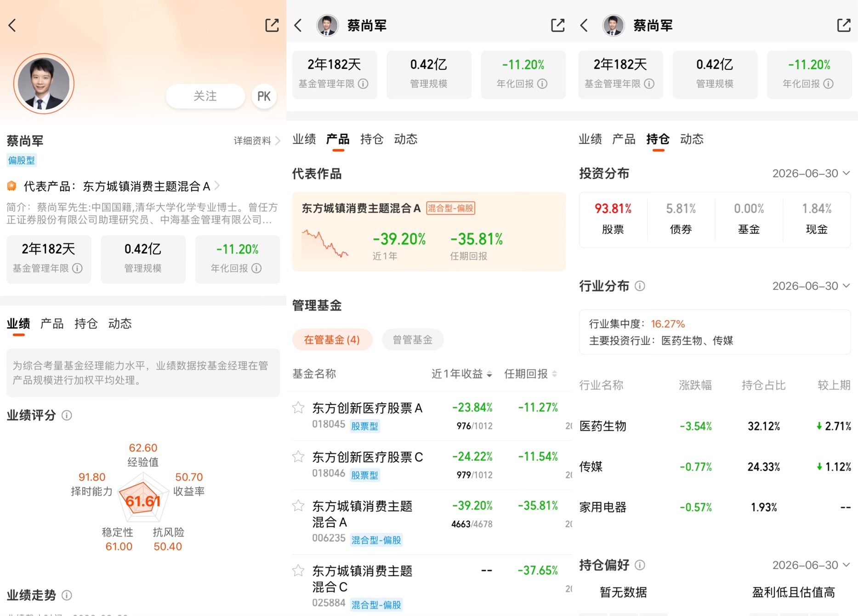
Task: Open the 投资分布 date dropdown
Action: click(811, 173)
